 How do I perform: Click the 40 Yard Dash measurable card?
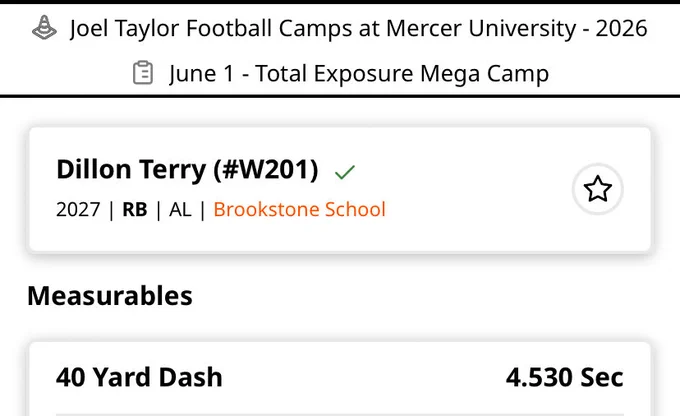click(340, 379)
